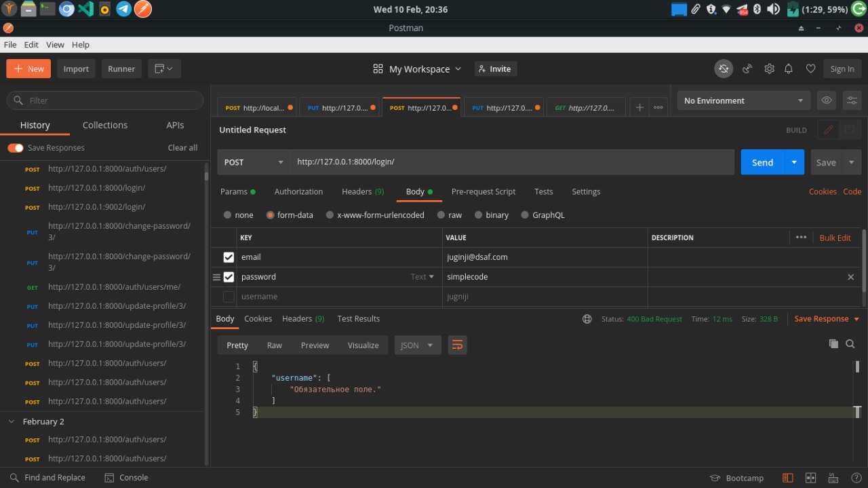Switch to the APIs sidebar tab
Viewport: 868px width, 488px height.
175,125
